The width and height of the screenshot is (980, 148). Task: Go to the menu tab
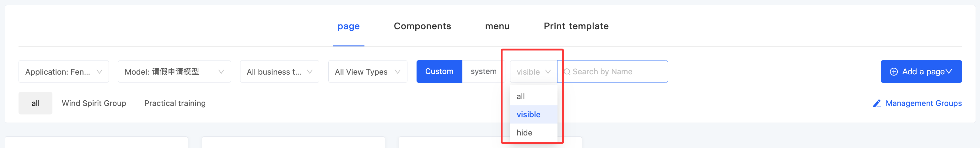tap(497, 26)
